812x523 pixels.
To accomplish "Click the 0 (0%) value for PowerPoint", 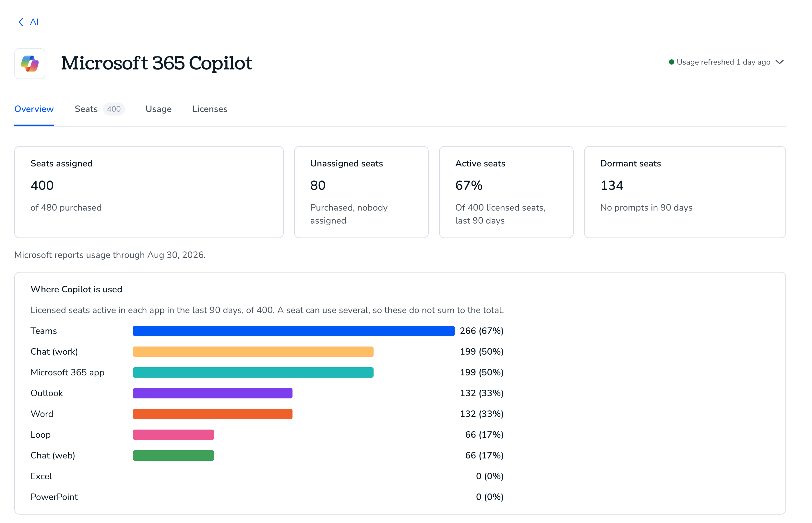I will [490, 497].
